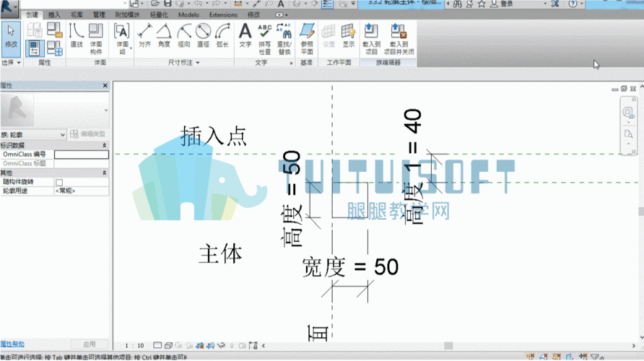644x361 pixels.
Task: Click the 编辑类型 edit type button
Action: pos(88,134)
